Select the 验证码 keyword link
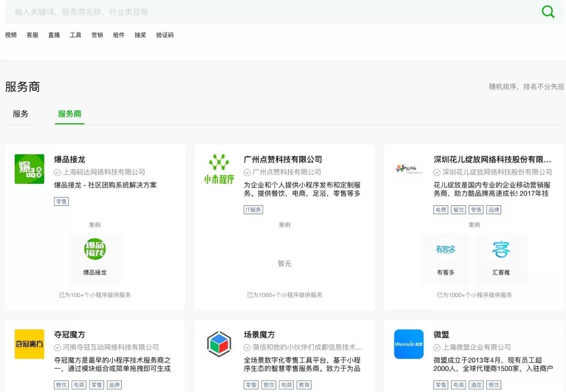 pyautogui.click(x=165, y=35)
